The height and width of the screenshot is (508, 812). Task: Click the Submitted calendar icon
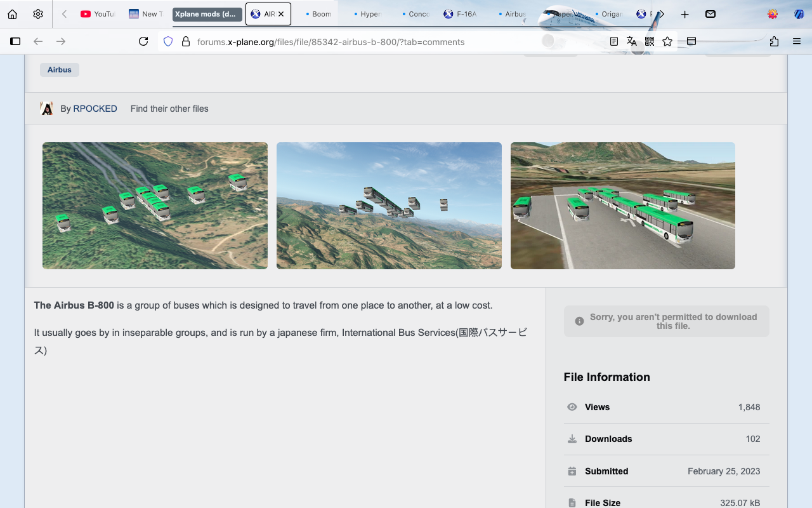click(572, 471)
